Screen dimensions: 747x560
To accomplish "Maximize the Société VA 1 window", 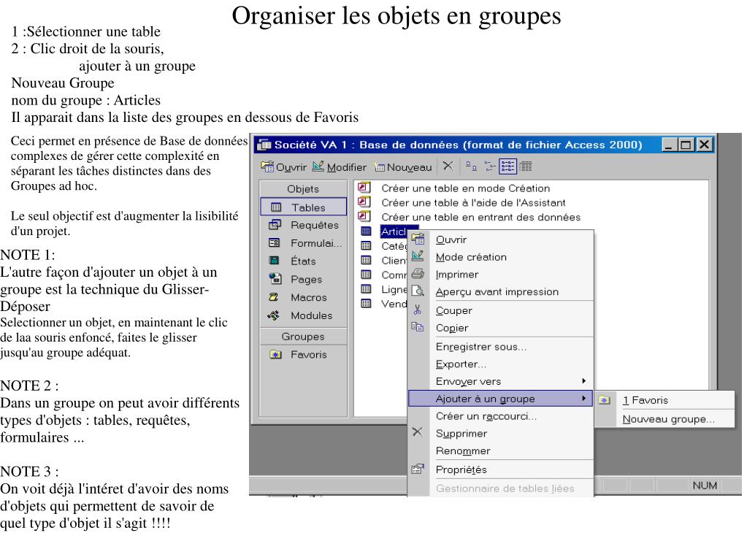I will [x=686, y=145].
